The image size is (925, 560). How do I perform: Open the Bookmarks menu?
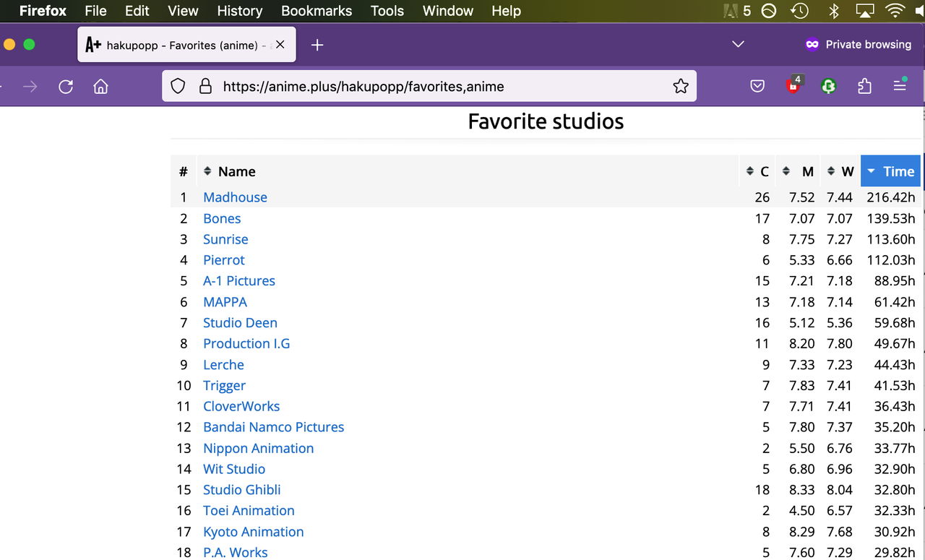(x=317, y=11)
